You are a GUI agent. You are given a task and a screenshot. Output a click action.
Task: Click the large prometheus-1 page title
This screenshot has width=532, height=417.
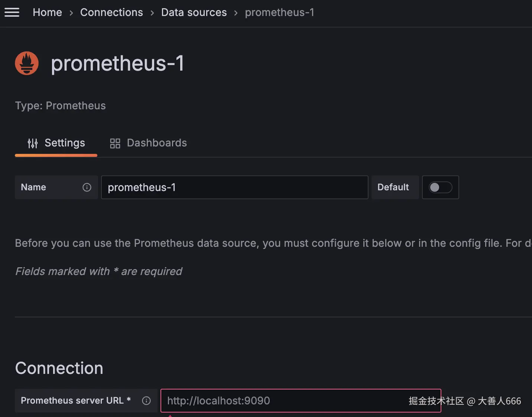pyautogui.click(x=117, y=63)
